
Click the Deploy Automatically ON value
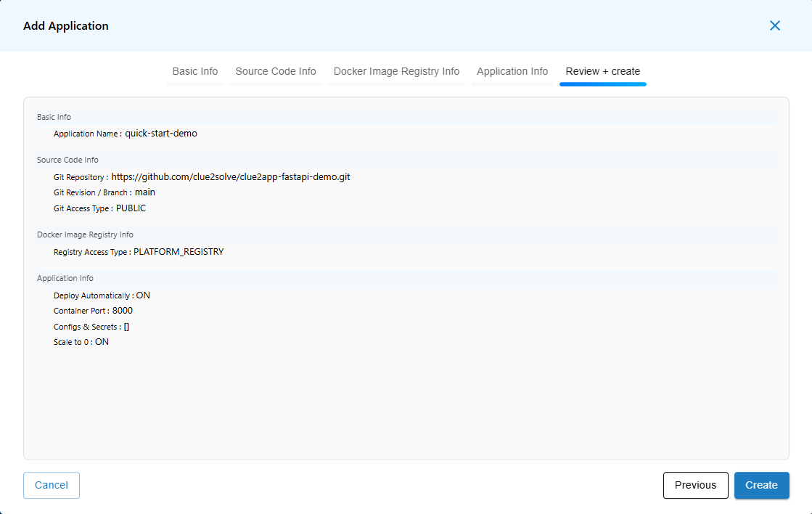click(x=143, y=295)
